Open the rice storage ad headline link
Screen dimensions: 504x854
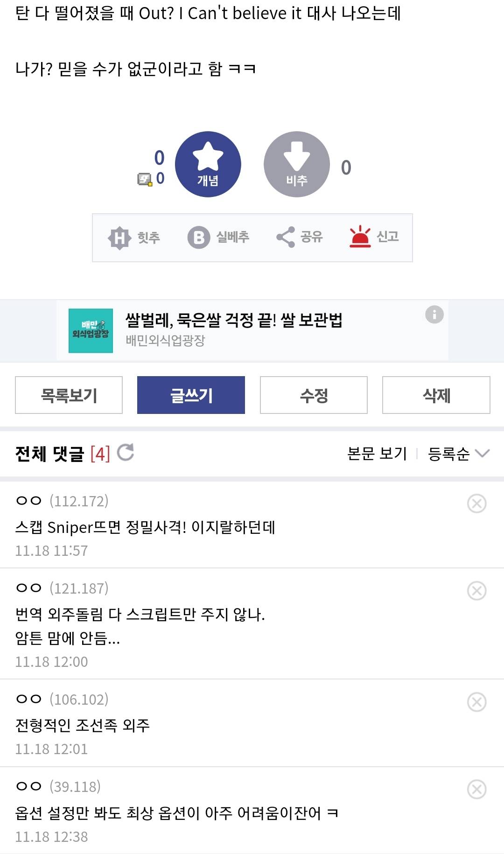click(234, 320)
